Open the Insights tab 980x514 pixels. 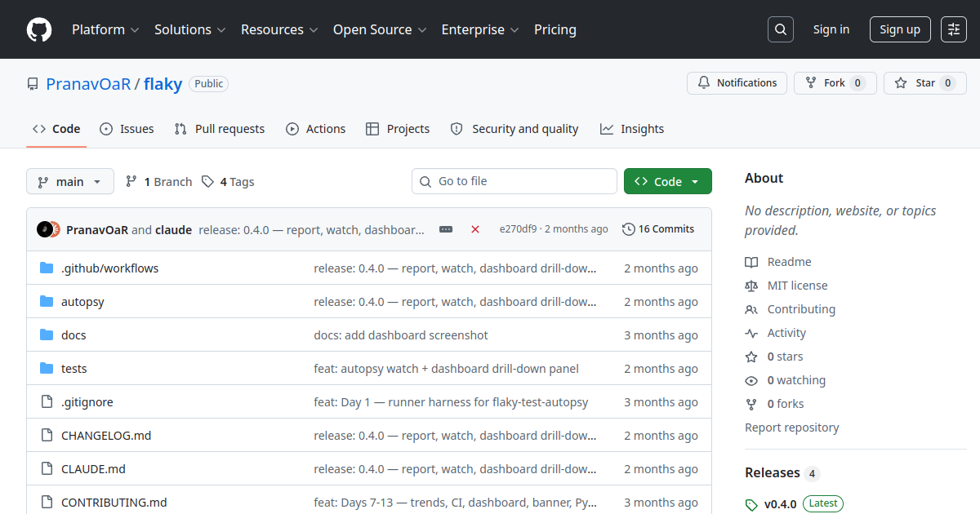632,129
